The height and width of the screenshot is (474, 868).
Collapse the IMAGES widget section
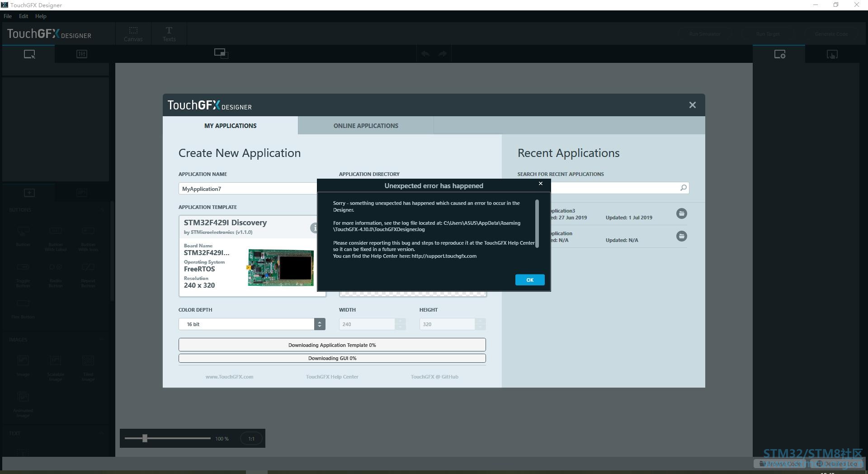tap(102, 340)
